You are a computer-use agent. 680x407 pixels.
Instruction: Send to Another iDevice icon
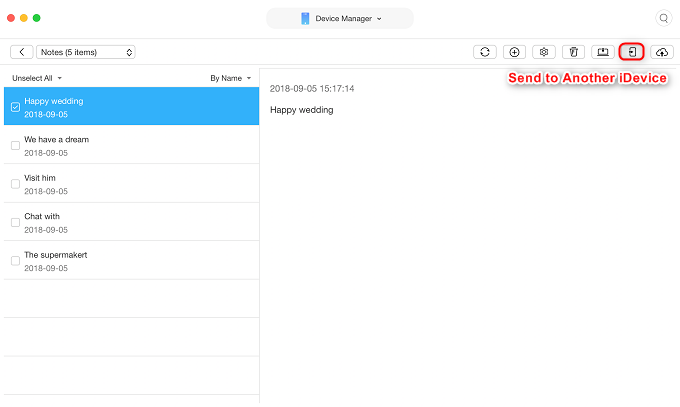point(632,52)
